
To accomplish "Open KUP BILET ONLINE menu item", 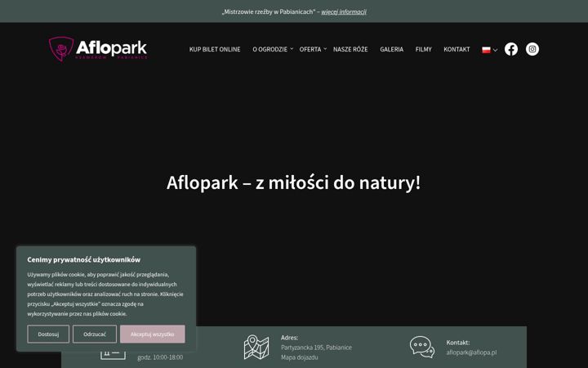I will (215, 49).
